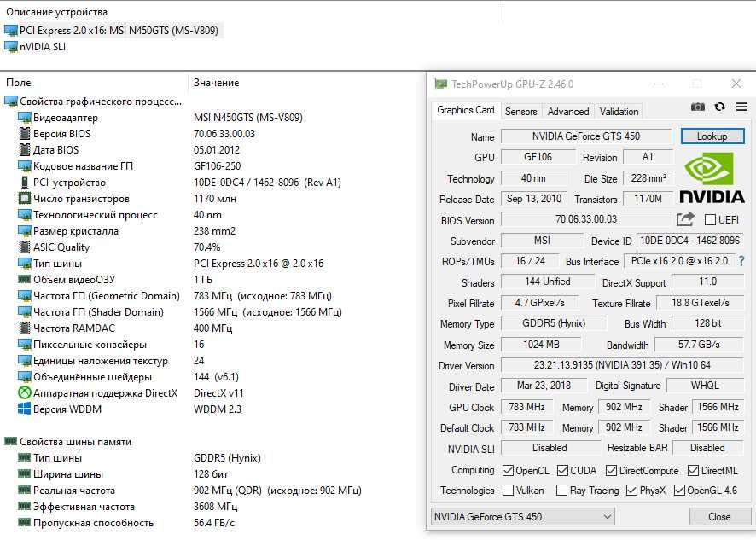This screenshot has width=756, height=540.
Task: Open the NVIDIA GeForce GTS 450 dropdown
Action: pos(523,517)
